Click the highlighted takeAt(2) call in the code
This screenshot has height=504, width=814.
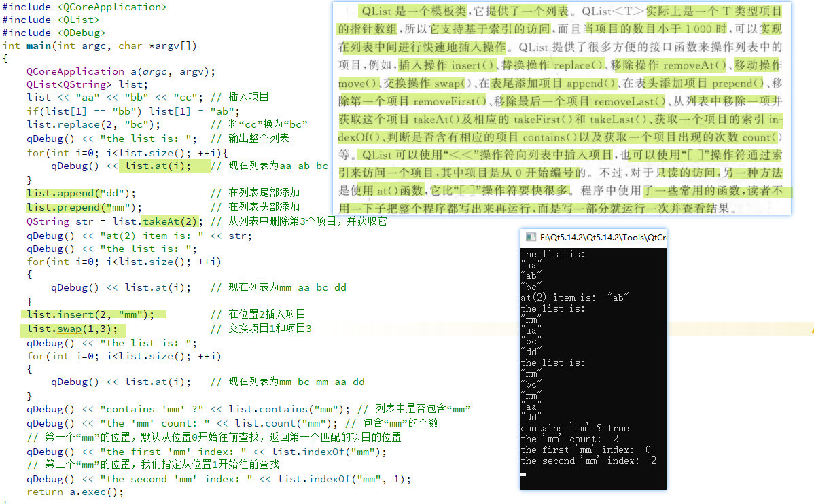pos(170,221)
